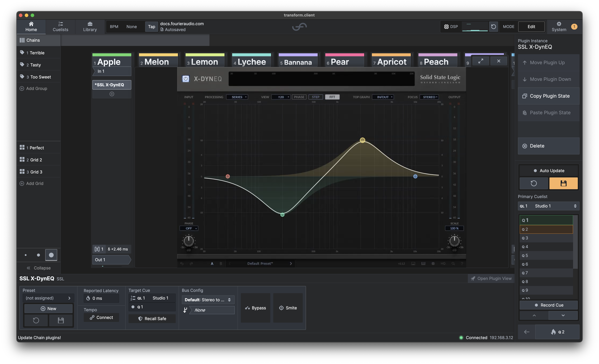The width and height of the screenshot is (599, 364).
Task: Click the DSP meter reset icon
Action: pyautogui.click(x=493, y=27)
